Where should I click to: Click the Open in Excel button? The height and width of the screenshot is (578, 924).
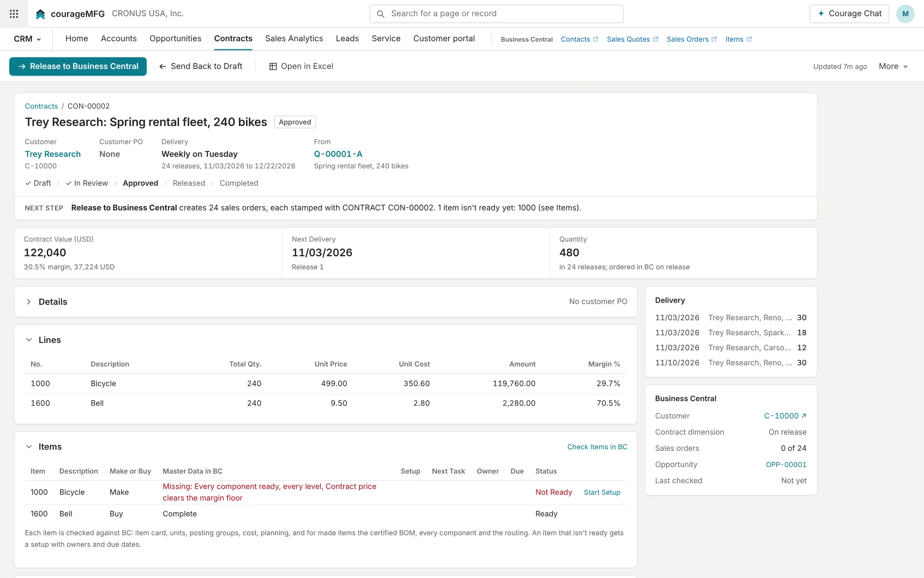click(301, 66)
